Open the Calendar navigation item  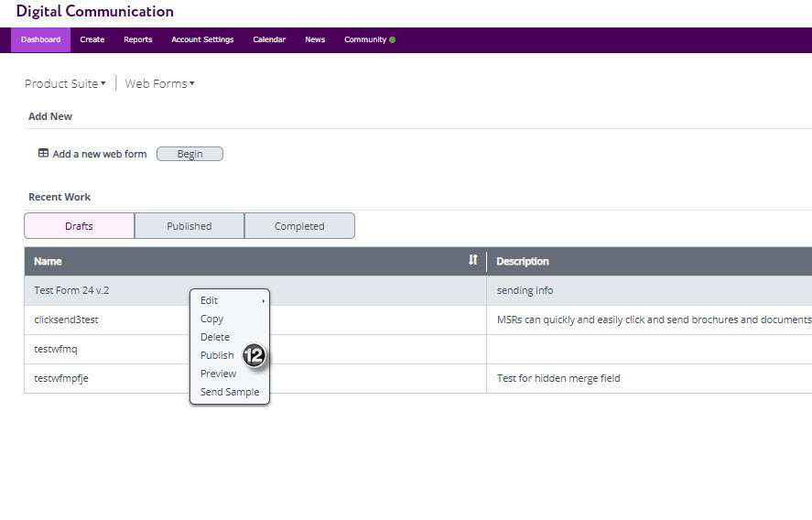tap(269, 40)
